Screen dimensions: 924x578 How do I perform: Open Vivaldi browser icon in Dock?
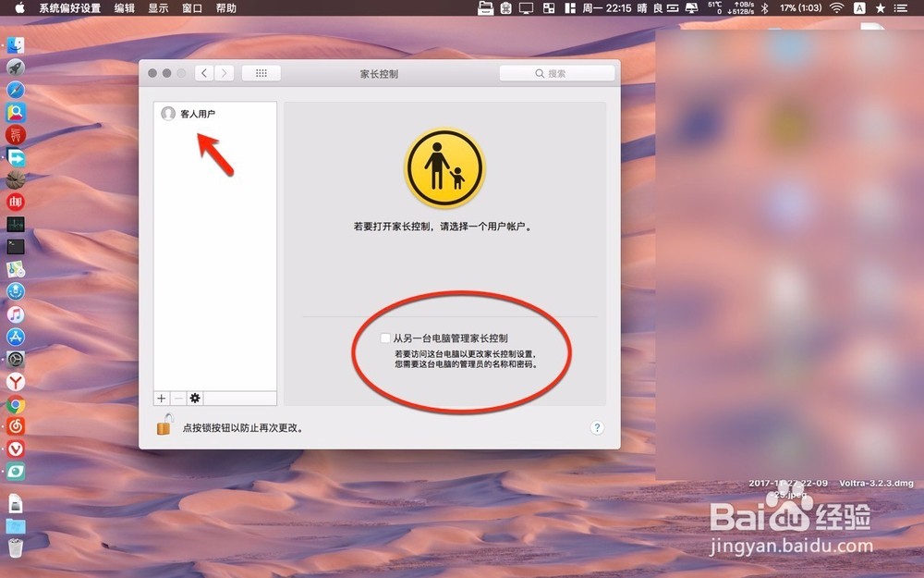point(16,449)
